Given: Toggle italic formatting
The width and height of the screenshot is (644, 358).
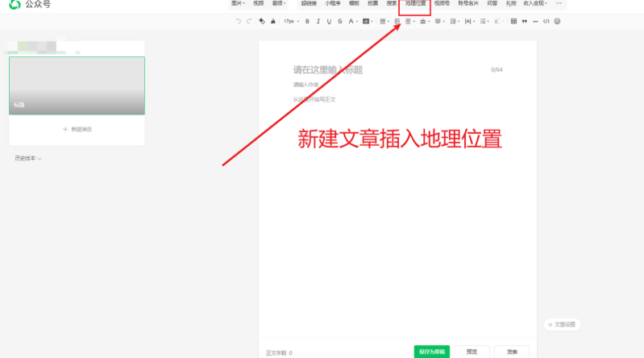Looking at the screenshot, I should pyautogui.click(x=318, y=22).
